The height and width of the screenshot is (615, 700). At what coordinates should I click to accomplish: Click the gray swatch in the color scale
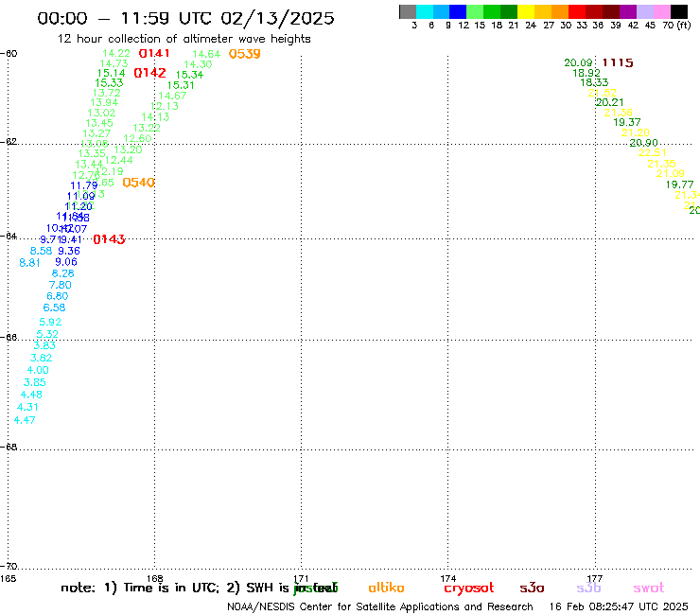[x=408, y=11]
